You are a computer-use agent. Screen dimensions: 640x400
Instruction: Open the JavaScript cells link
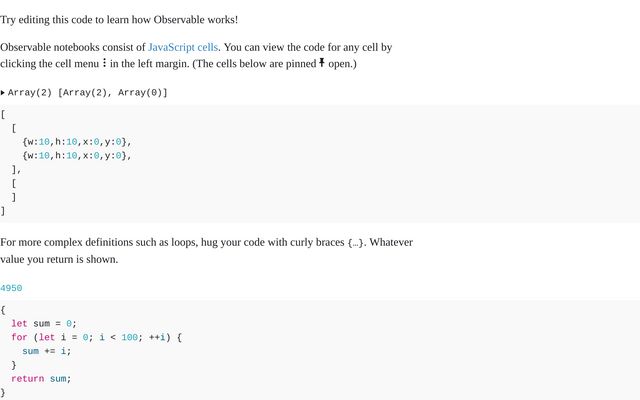click(183, 47)
